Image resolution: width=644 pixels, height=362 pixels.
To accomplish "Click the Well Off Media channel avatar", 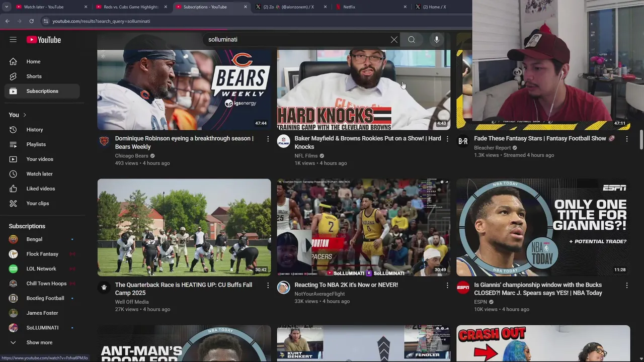I will [104, 288].
